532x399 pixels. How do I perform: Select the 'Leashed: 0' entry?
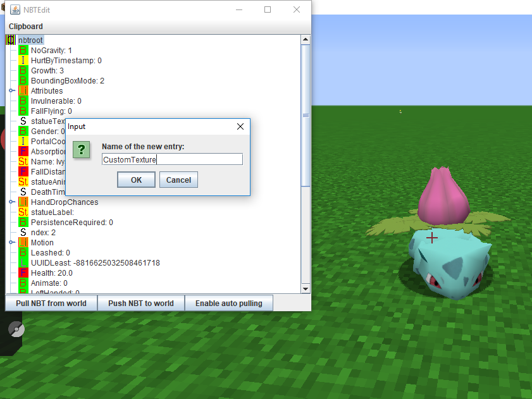point(50,253)
